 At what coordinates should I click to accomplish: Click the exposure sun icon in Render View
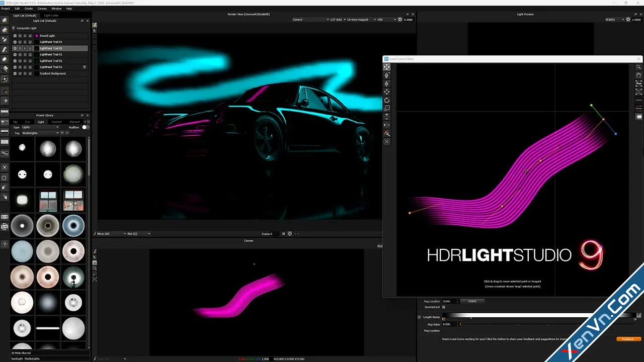tap(400, 20)
